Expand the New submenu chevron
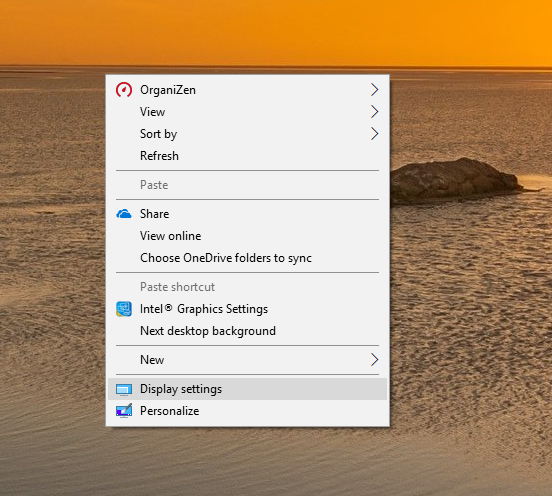 pyautogui.click(x=375, y=360)
